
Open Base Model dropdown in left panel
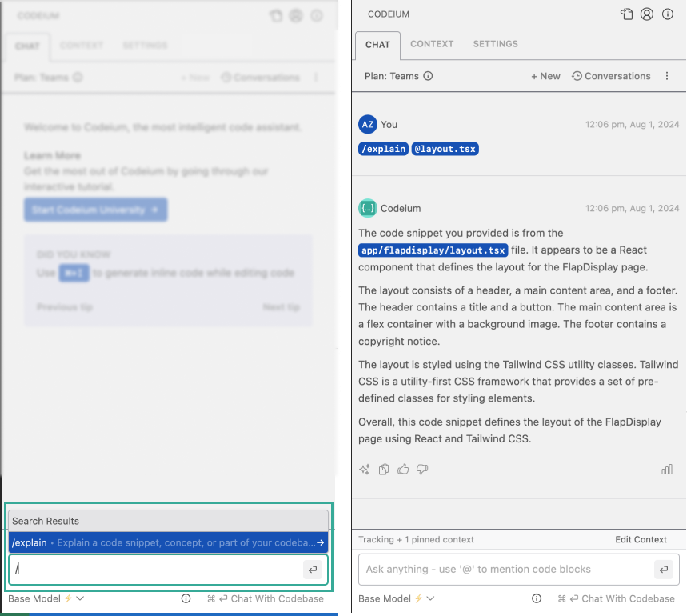click(46, 598)
